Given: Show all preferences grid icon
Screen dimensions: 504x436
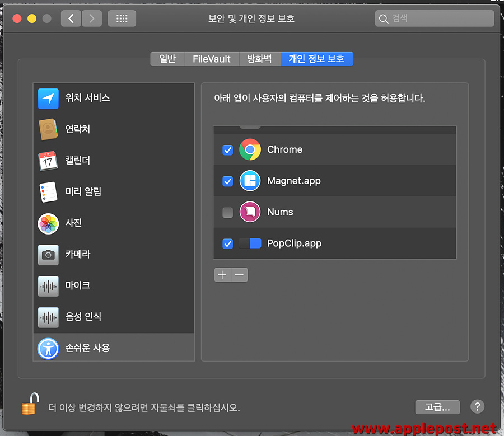Looking at the screenshot, I should click(x=122, y=18).
